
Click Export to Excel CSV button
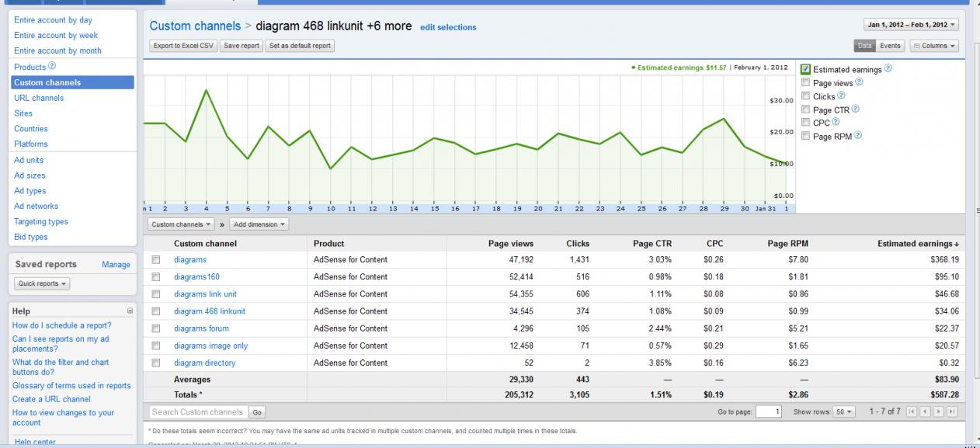[183, 46]
